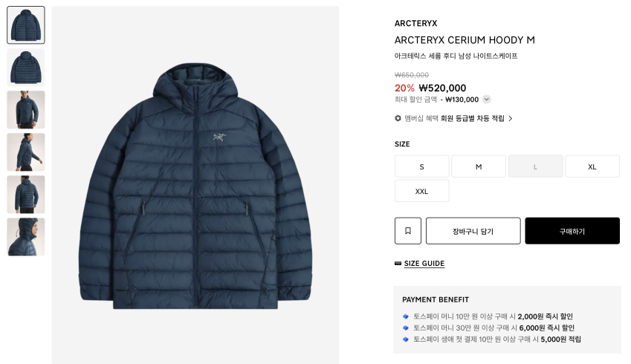Click the black 구매하기 buy button
Viewport: 631px width, 364px height.
pos(572,231)
